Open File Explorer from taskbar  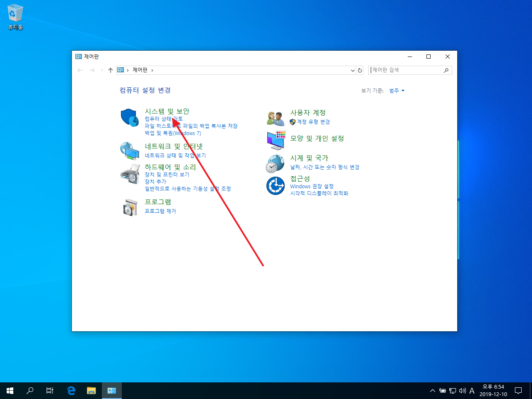(91, 391)
